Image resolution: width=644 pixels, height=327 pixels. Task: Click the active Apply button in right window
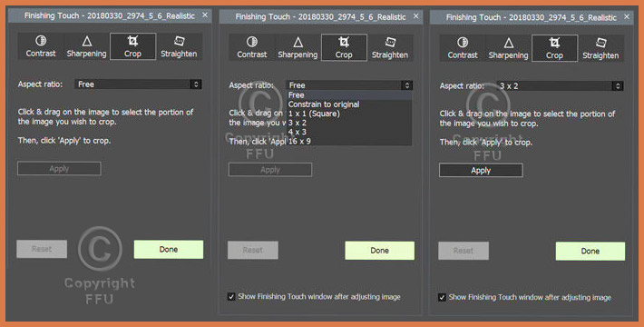coord(481,170)
